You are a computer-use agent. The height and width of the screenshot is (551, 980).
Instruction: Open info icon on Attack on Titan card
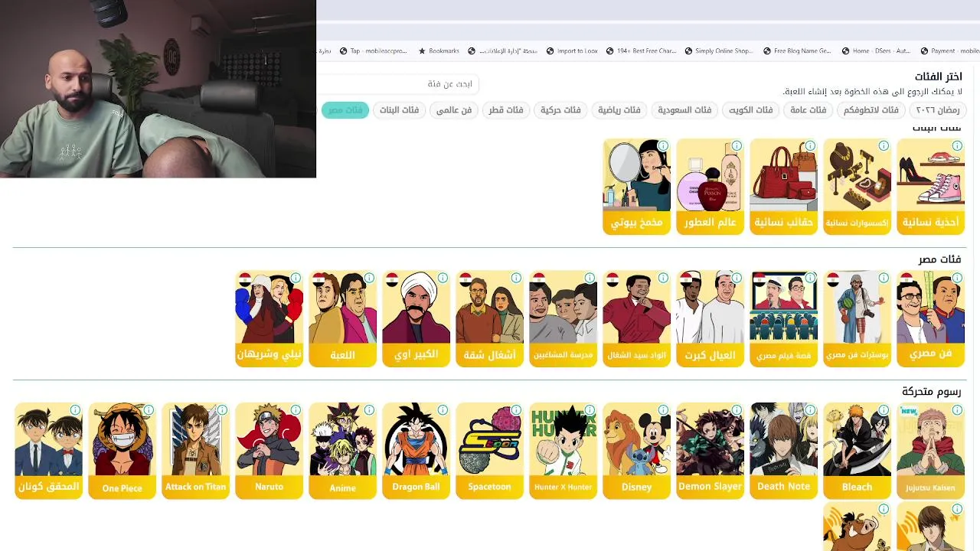tap(222, 410)
